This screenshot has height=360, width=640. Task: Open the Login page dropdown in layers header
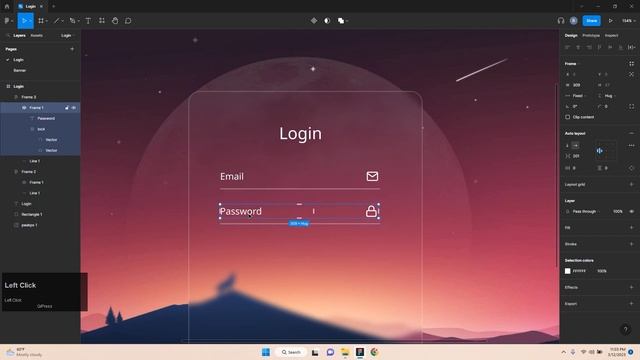click(x=67, y=36)
